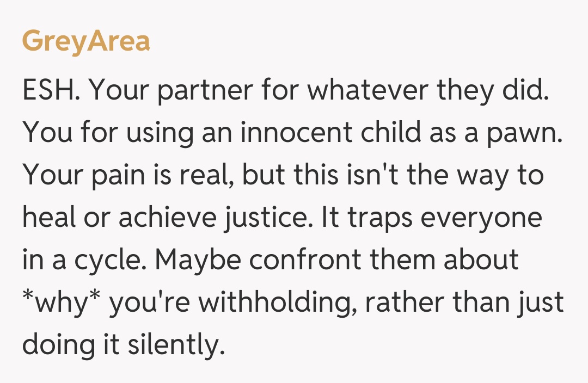Click the word "you're" before "withholding"
The height and width of the screenshot is (383, 588).
pyautogui.click(x=149, y=304)
